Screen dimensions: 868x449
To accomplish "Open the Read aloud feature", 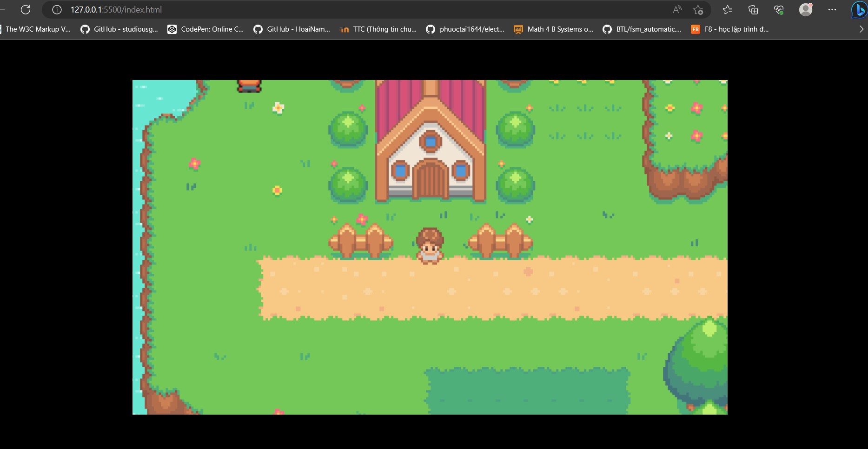I will [x=677, y=9].
